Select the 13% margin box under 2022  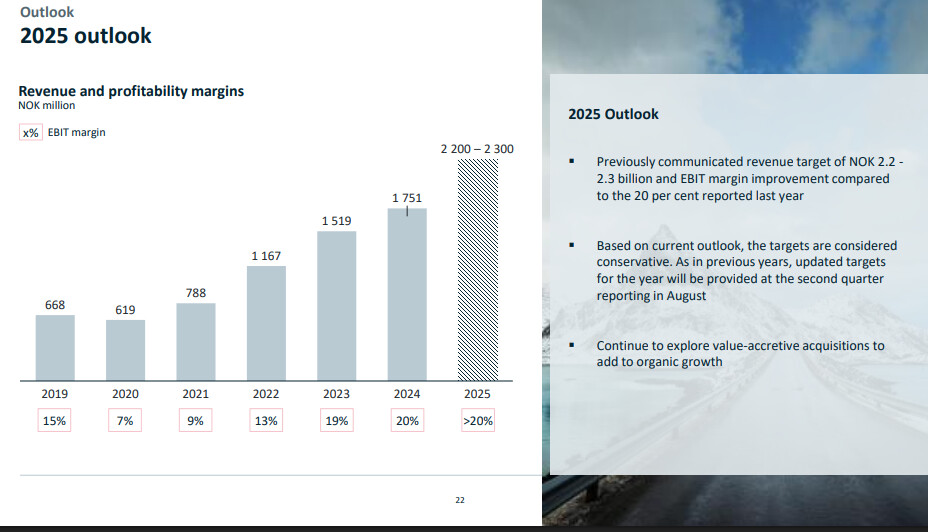pyautogui.click(x=266, y=420)
